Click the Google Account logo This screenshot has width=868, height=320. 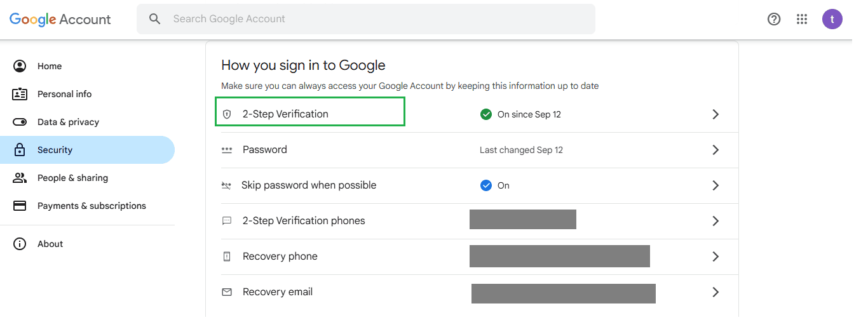coord(60,19)
